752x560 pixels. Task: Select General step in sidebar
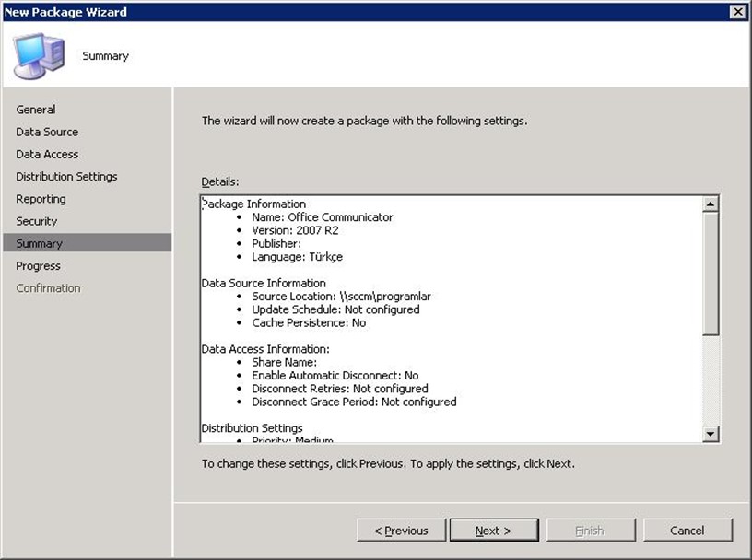[x=36, y=110]
